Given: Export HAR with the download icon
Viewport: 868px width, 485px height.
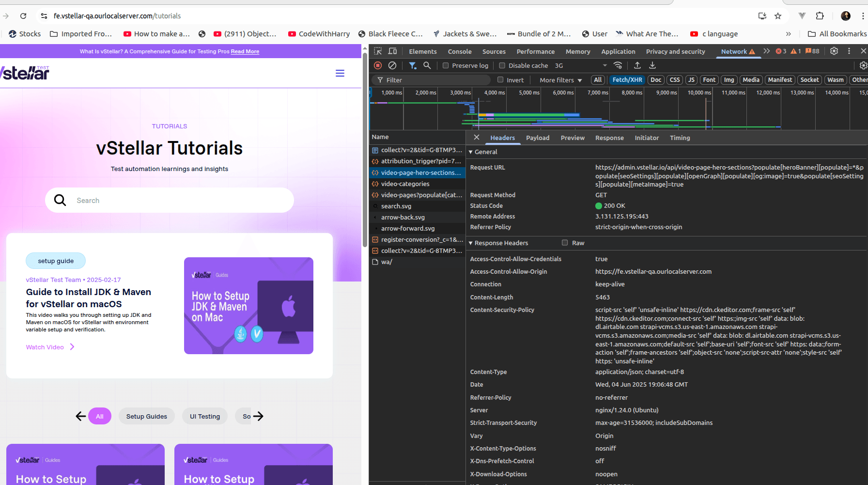Looking at the screenshot, I should click(652, 65).
